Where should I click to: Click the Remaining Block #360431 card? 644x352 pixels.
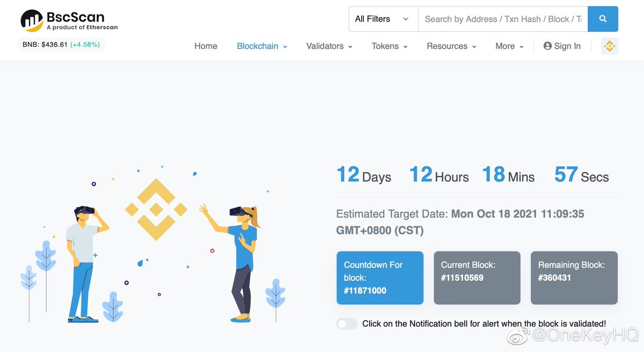coord(574,278)
